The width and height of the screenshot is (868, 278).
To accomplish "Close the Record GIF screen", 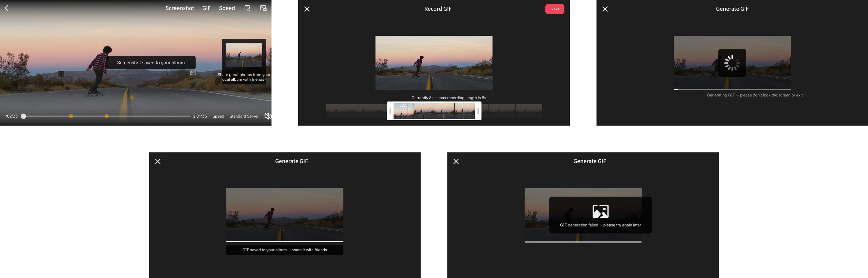I will [307, 9].
